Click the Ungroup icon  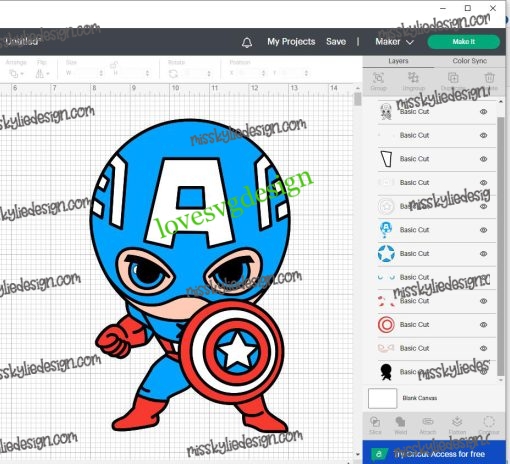(413, 77)
